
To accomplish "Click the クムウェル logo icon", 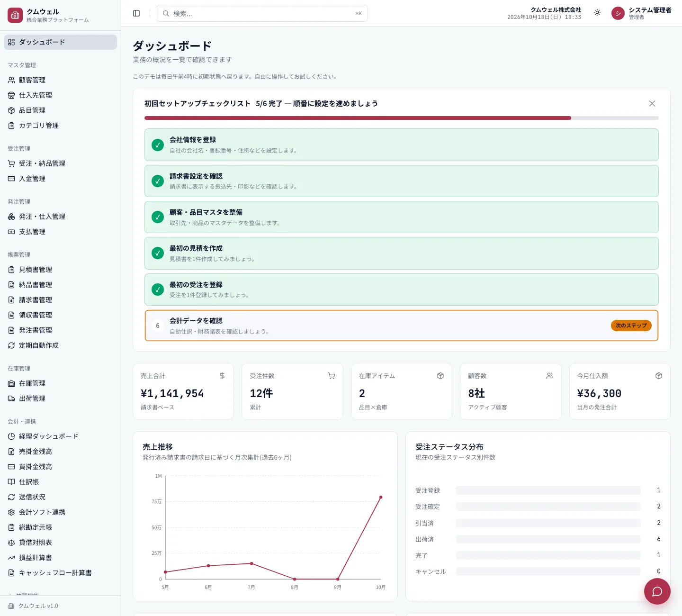I will tap(15, 15).
